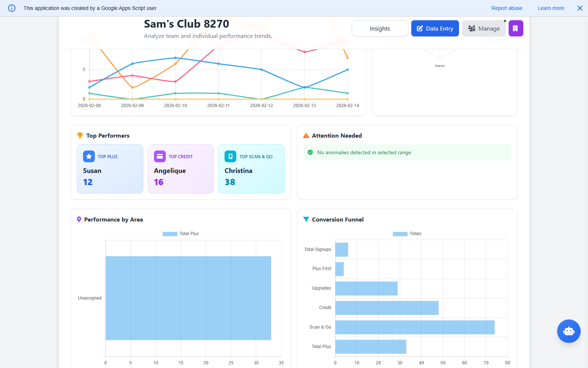Click the star badge on the TOP PLUS card
This screenshot has width=588, height=368.
coord(89,156)
